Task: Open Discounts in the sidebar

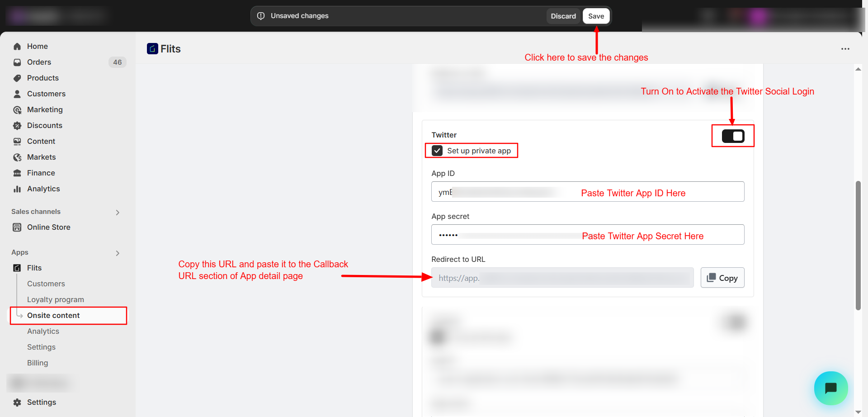Action: click(x=45, y=126)
